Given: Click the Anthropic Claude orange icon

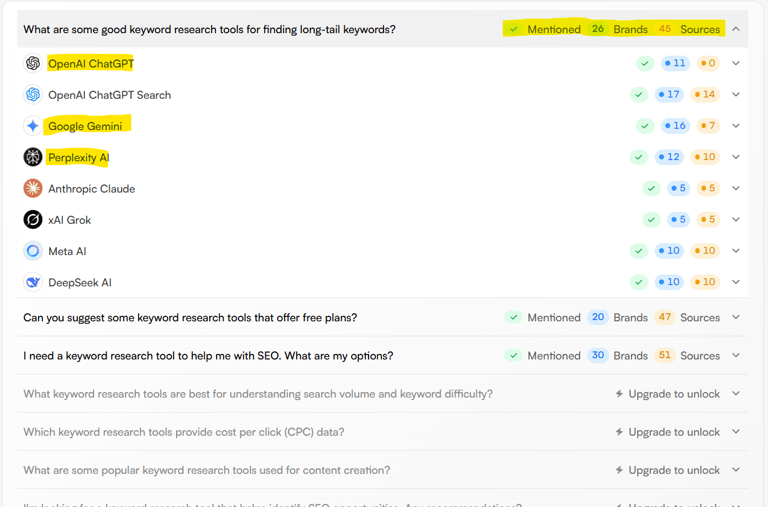Looking at the screenshot, I should click(33, 189).
